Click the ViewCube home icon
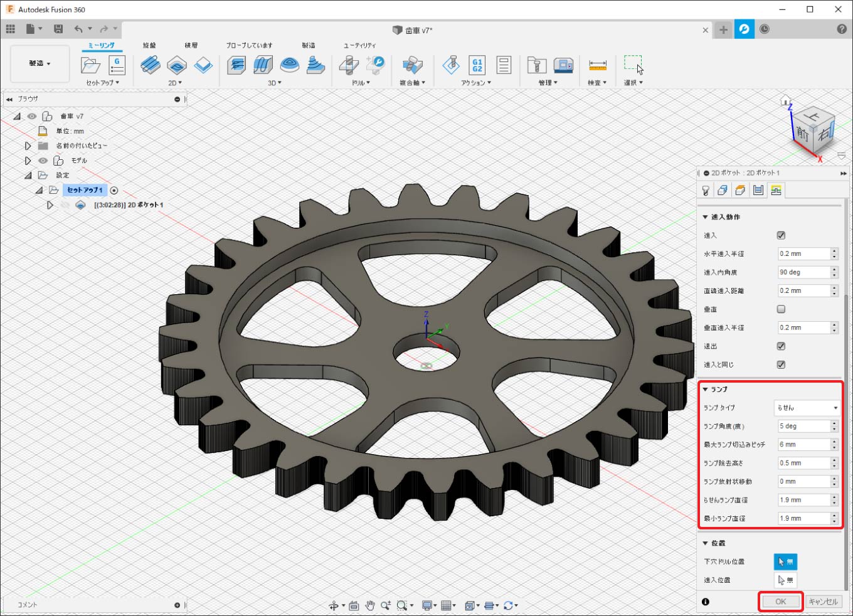 (785, 100)
